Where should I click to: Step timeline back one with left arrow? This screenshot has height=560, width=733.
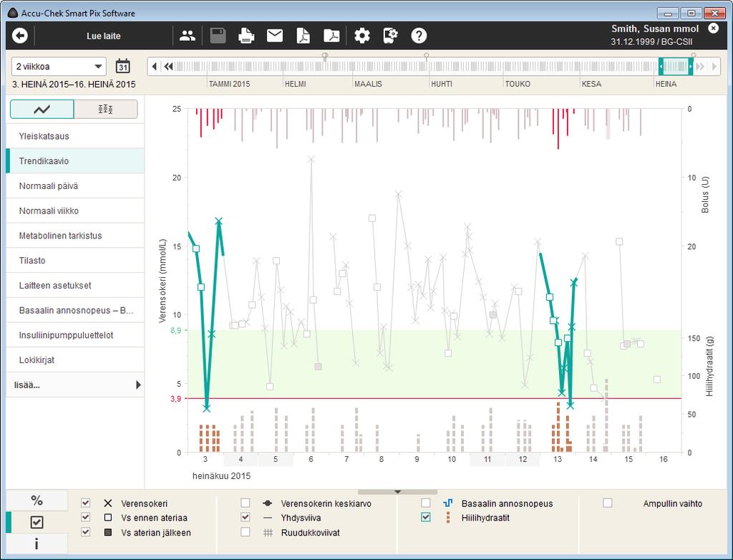pyautogui.click(x=155, y=67)
